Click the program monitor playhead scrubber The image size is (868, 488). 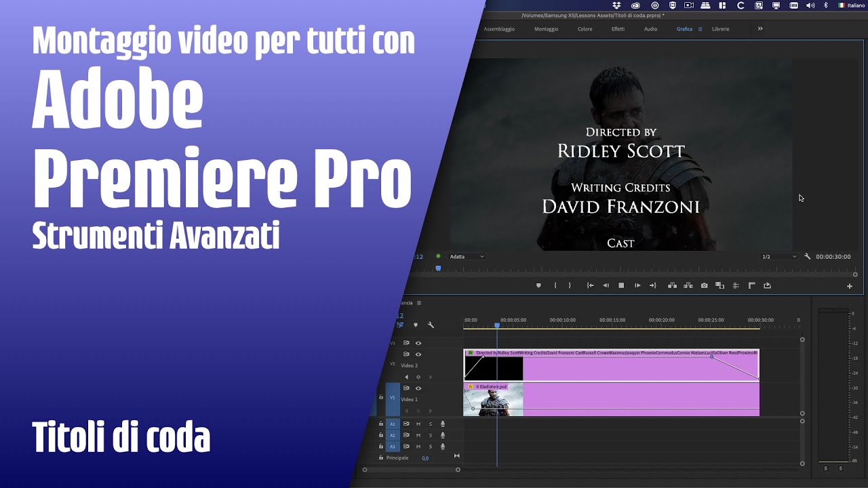click(438, 268)
